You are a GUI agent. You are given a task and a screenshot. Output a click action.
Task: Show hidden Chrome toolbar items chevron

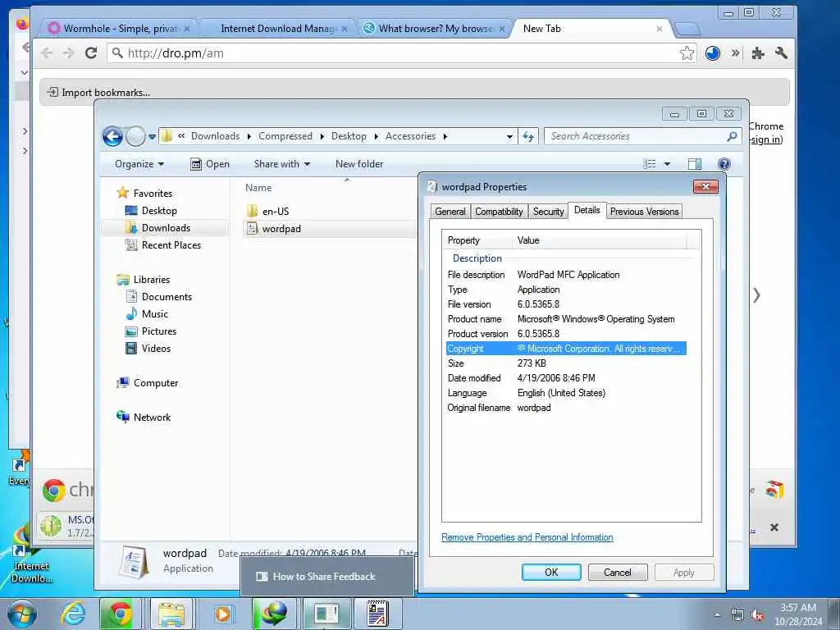click(x=736, y=52)
